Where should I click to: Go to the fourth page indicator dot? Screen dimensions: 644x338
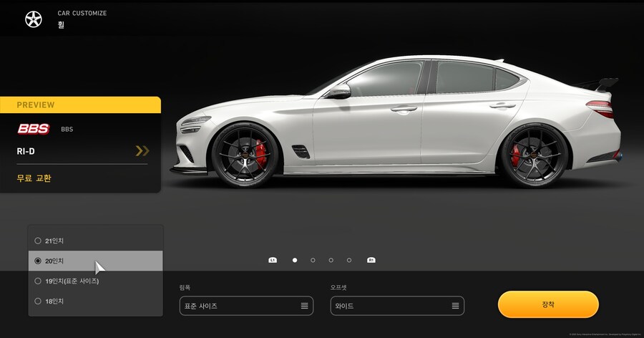(349, 260)
